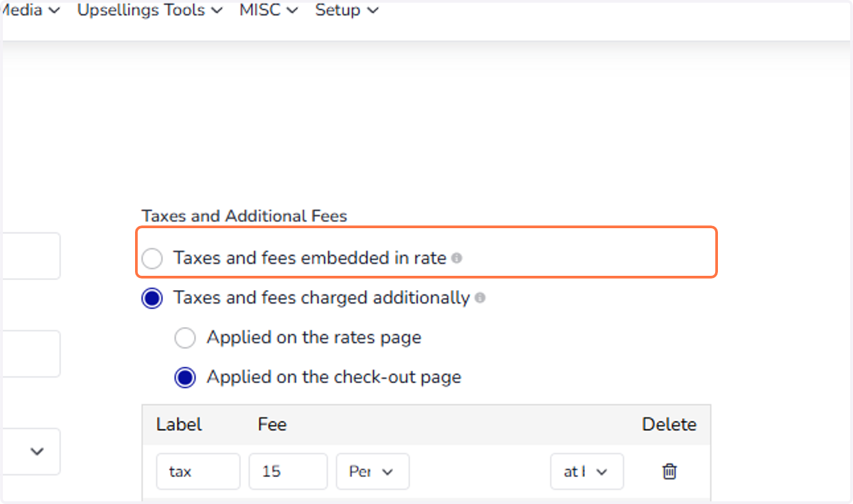Select Taxes and fees embedded in rate
Image resolution: width=853 pixels, height=504 pixels.
click(x=152, y=259)
